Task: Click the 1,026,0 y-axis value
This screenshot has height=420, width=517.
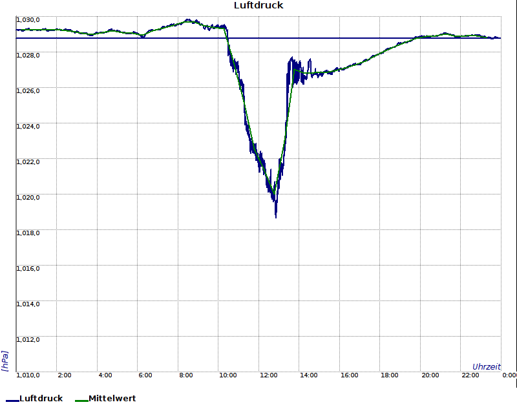Action: pyautogui.click(x=28, y=90)
